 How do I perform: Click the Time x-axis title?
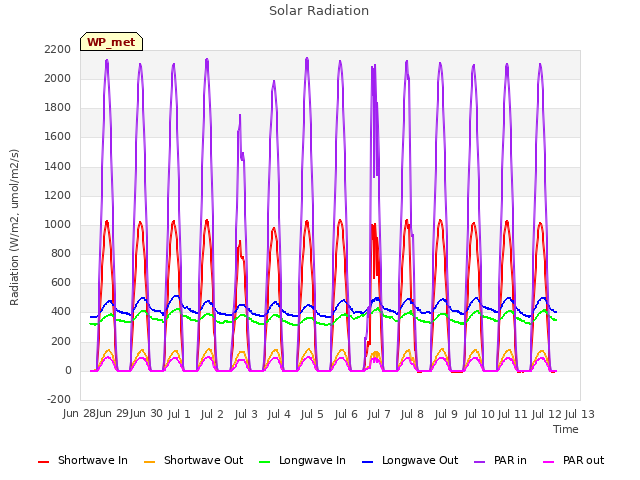pyautogui.click(x=566, y=429)
